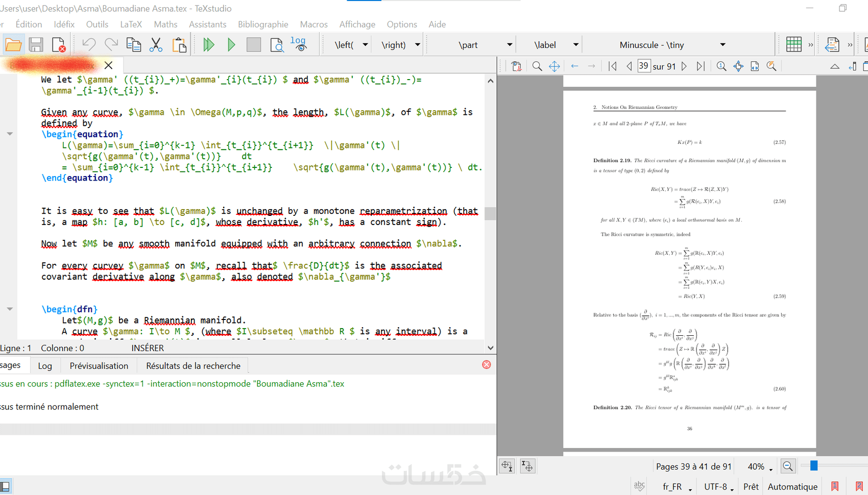Insert a table with the grid icon
This screenshot has width=868, height=495.
(x=794, y=45)
